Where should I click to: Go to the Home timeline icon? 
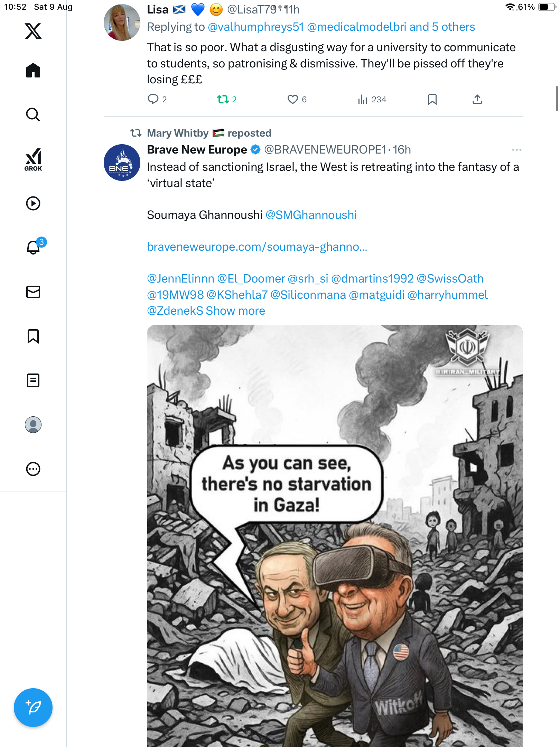(x=33, y=71)
